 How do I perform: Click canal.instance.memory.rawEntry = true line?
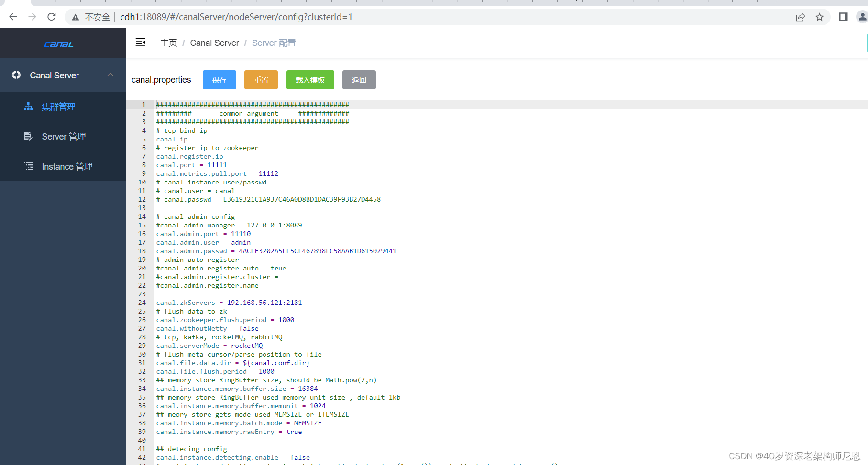click(x=229, y=432)
